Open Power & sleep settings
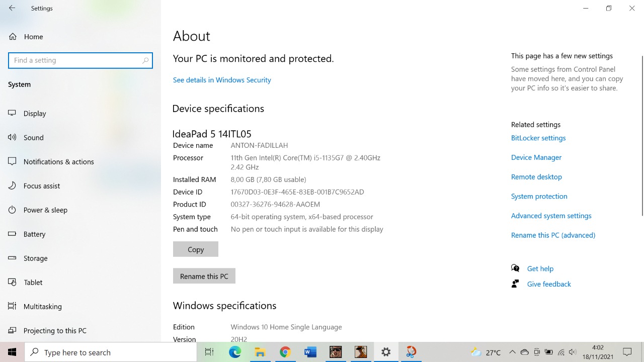Viewport: 644px width, 362px height. [x=80, y=210]
